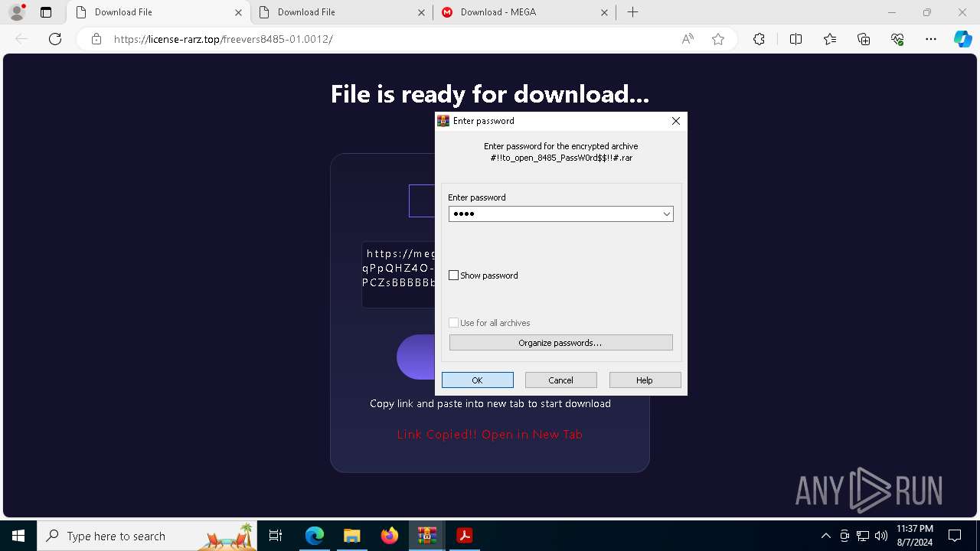Open a new browser tab
Viewport: 980px width, 551px height.
click(x=632, y=12)
